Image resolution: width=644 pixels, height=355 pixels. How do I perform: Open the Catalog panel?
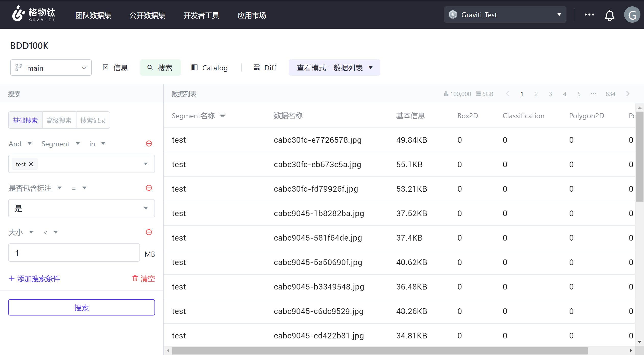tap(210, 68)
